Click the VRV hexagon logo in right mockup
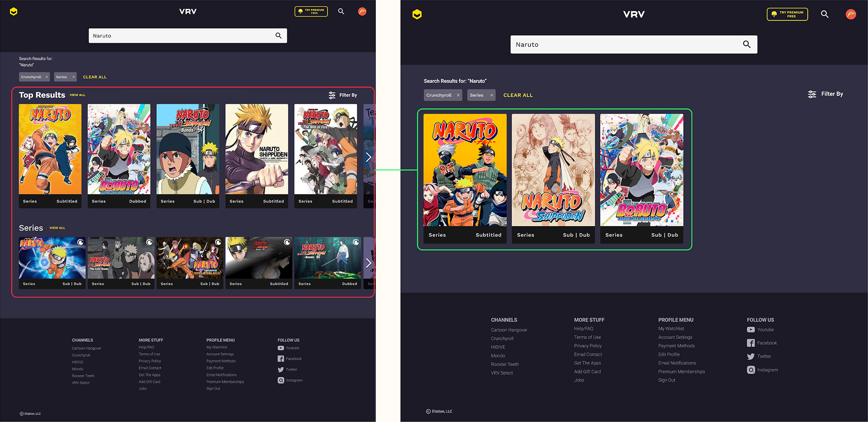 417,14
